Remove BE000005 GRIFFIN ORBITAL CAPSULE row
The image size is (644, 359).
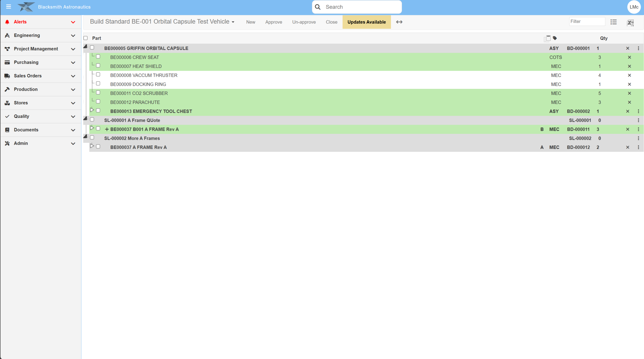click(x=628, y=48)
